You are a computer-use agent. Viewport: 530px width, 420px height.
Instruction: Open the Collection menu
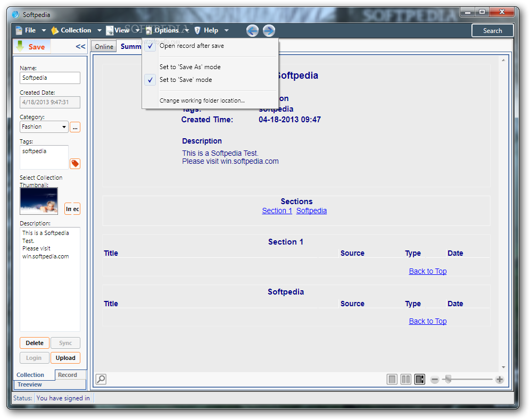click(76, 30)
